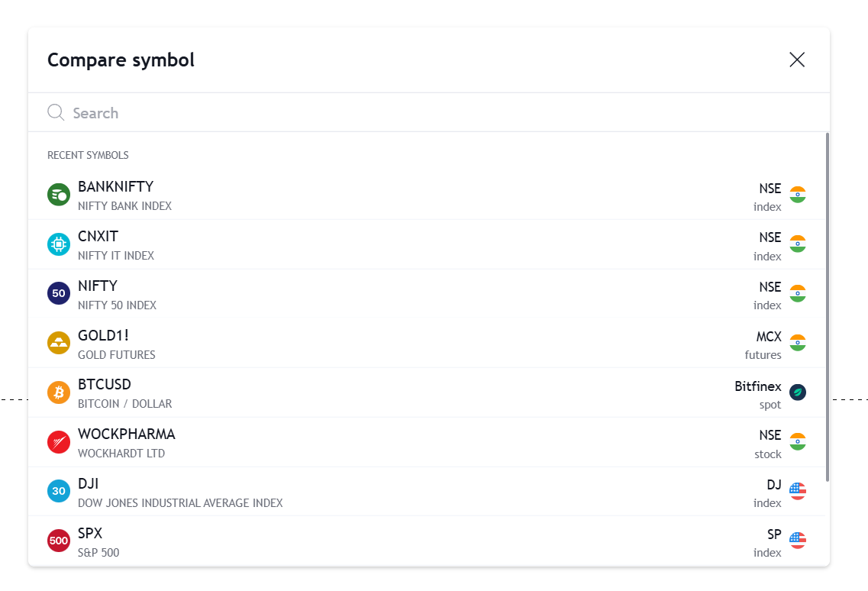Click the NIFTY 50 navy logo icon
The image size is (868, 591).
click(59, 293)
